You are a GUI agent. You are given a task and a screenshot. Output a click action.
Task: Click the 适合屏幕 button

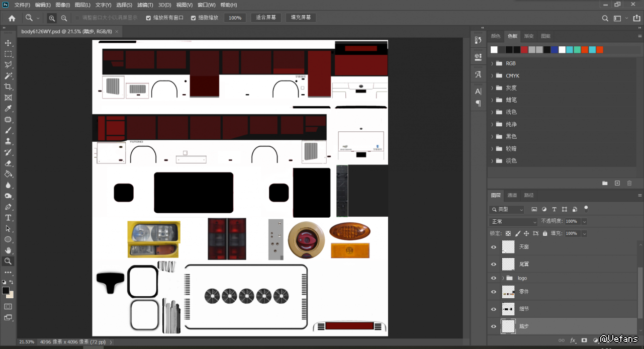pos(266,18)
